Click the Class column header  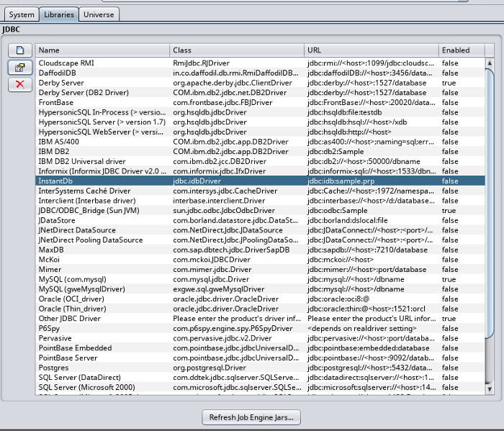click(237, 50)
